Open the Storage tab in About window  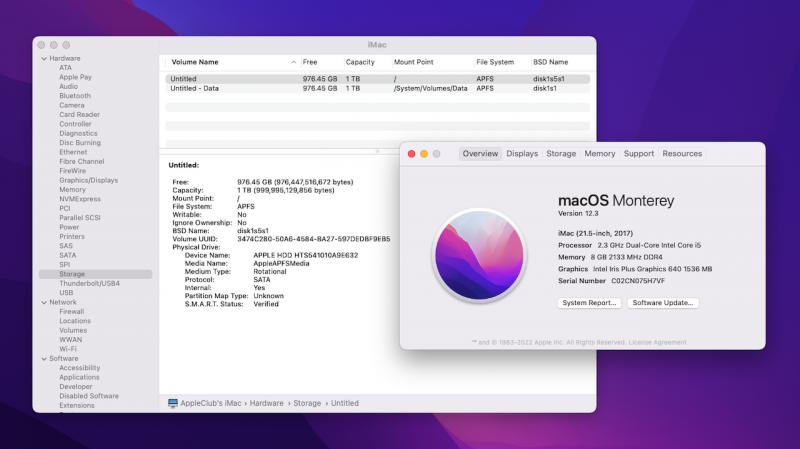pyautogui.click(x=561, y=154)
